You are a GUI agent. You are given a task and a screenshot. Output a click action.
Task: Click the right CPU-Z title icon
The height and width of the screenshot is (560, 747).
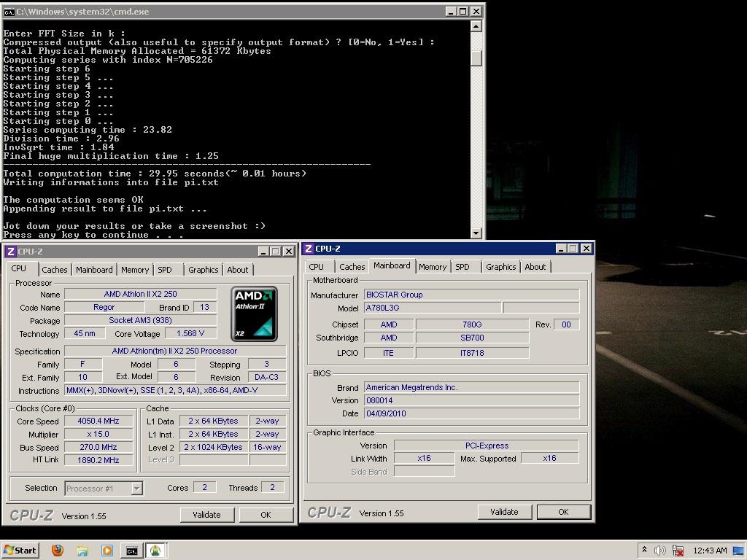point(309,249)
